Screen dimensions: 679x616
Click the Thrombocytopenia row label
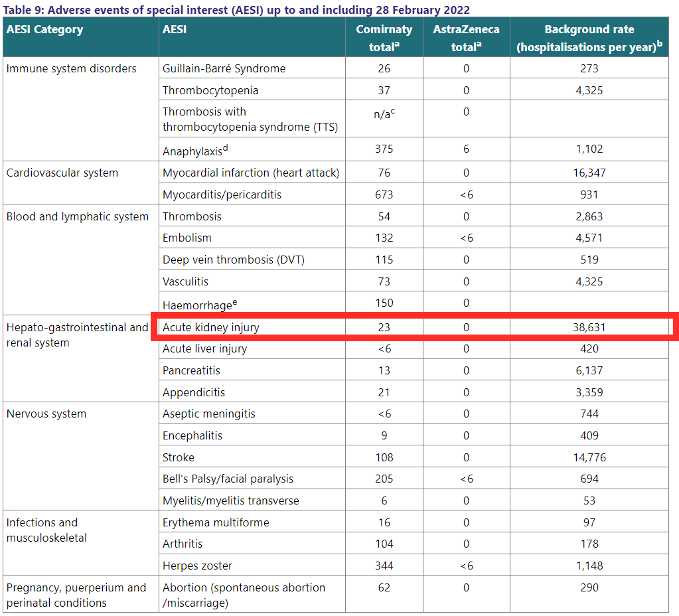coord(210,90)
